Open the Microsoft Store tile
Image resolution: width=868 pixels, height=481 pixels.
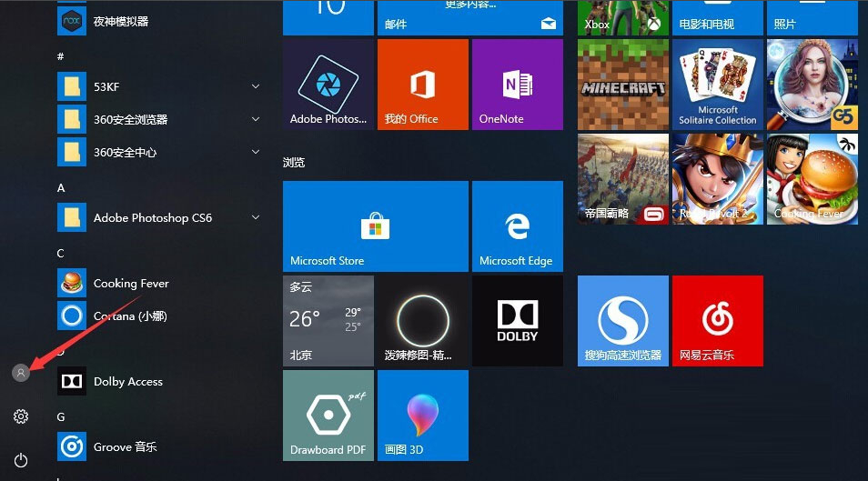[375, 226]
